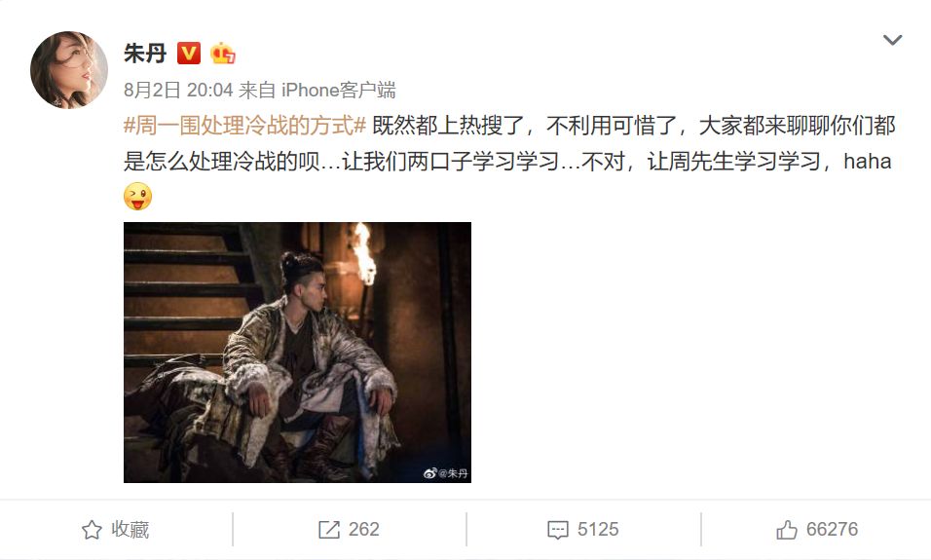The width and height of the screenshot is (931, 560).
Task: Open the post timestamp 8月2日 20:04
Action: pyautogui.click(x=178, y=91)
